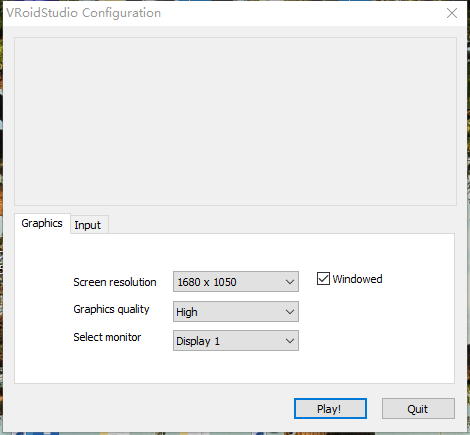Launch the app with the Play! button
Viewport: 470px width, 435px height.
pyautogui.click(x=330, y=409)
